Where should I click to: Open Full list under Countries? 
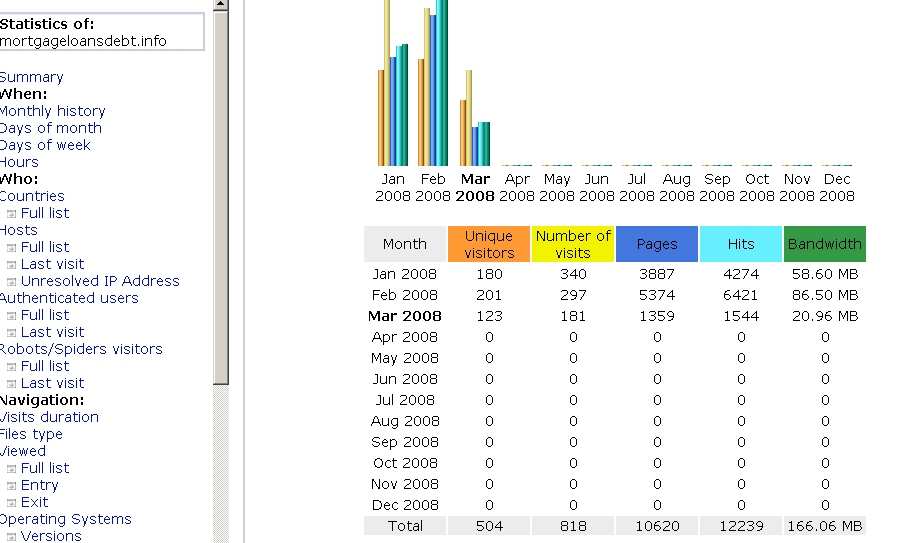pos(45,213)
